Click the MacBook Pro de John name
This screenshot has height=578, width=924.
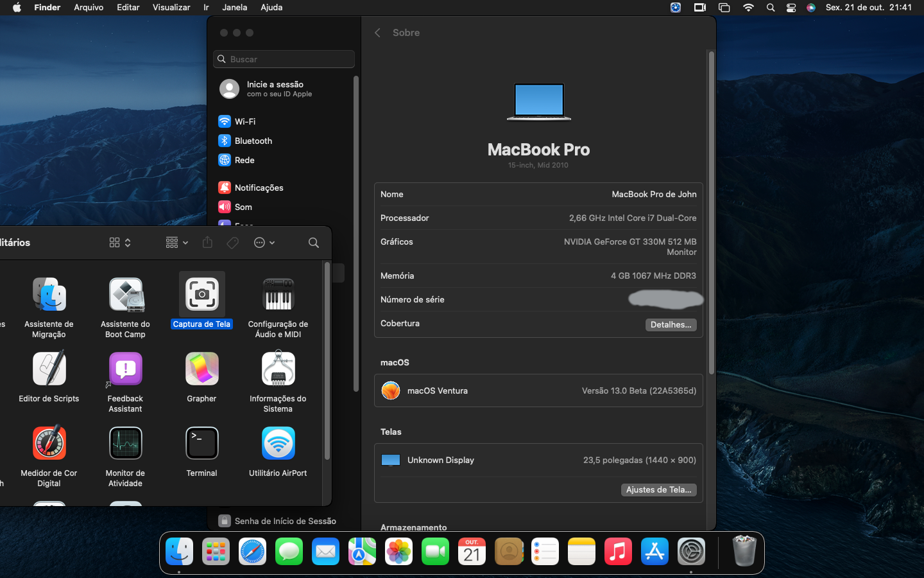coord(654,195)
